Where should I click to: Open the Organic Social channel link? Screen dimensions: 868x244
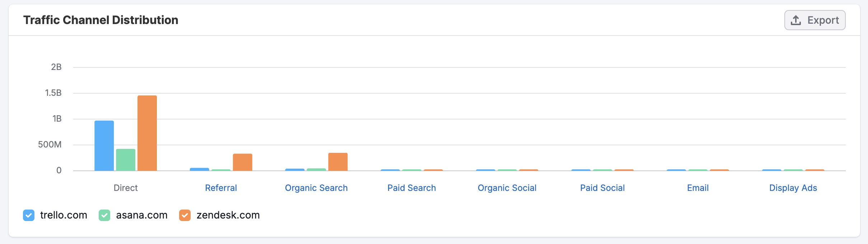pos(507,188)
